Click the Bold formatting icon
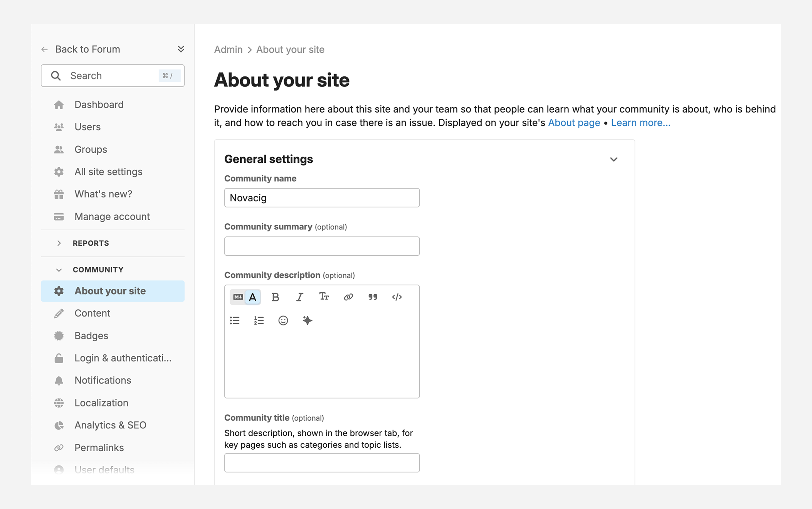Screen dimensions: 812x509 click(275, 297)
